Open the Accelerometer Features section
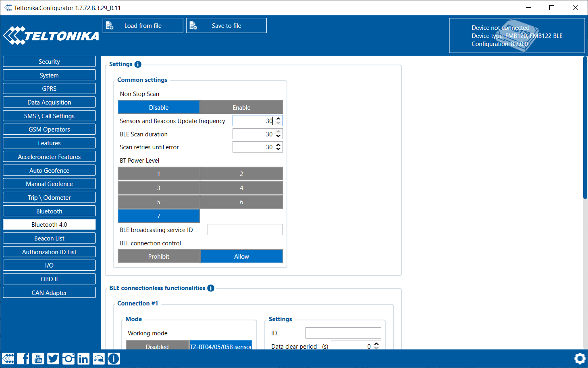The height and width of the screenshot is (368, 588). tap(49, 157)
